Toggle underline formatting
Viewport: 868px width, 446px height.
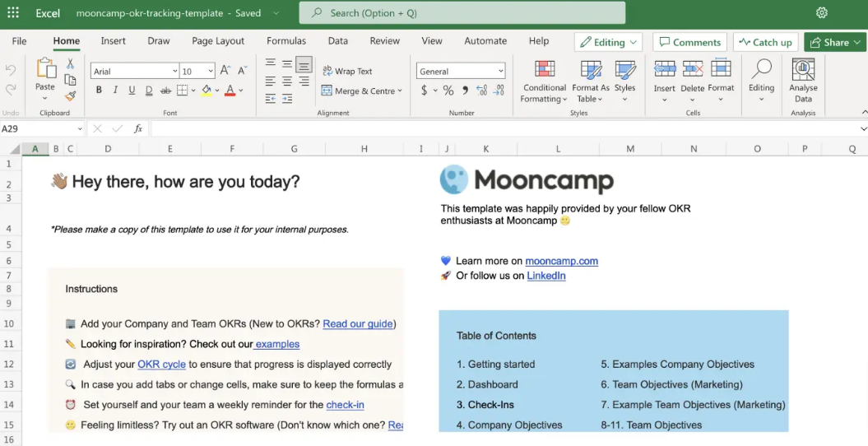pos(132,91)
